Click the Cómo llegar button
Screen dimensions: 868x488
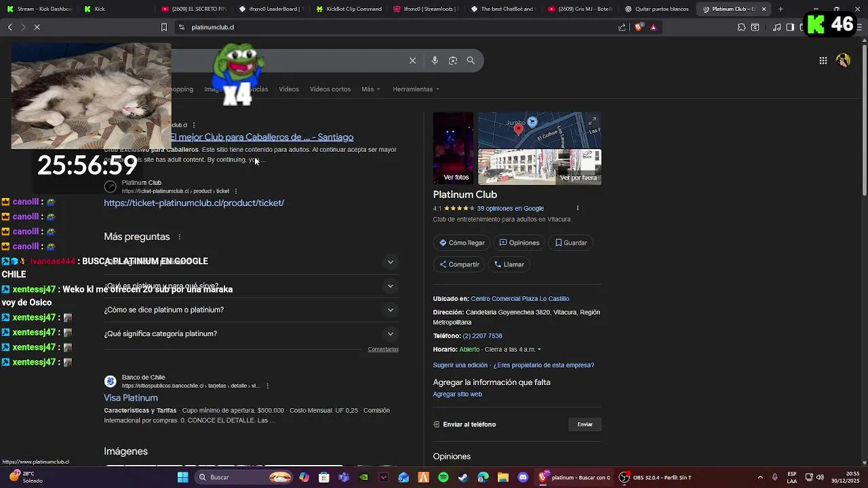coord(462,243)
